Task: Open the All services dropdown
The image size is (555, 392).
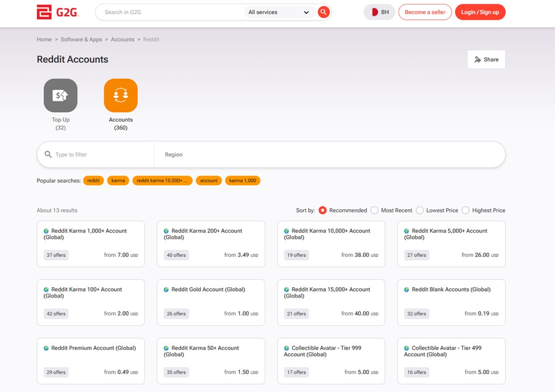Action: 279,12
